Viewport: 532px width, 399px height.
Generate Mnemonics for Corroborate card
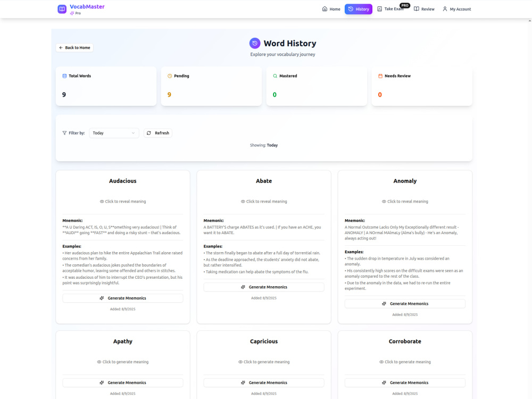click(x=405, y=383)
